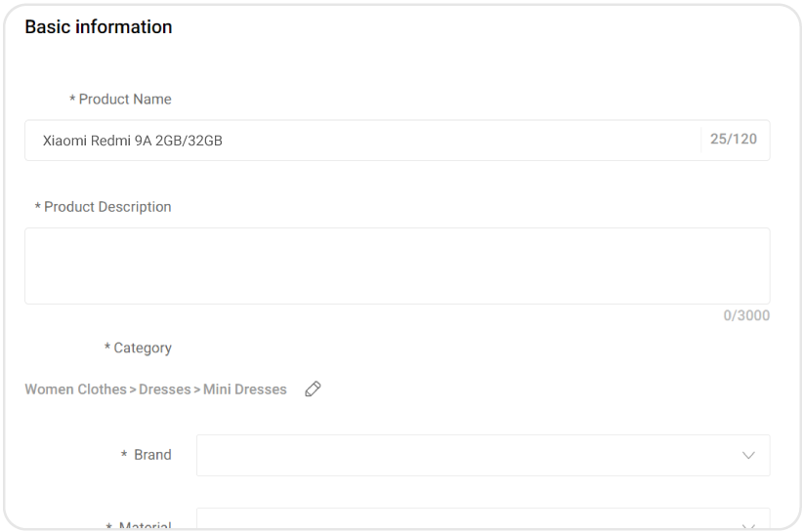
Task: Open the Brand selection field
Action: tap(469, 455)
